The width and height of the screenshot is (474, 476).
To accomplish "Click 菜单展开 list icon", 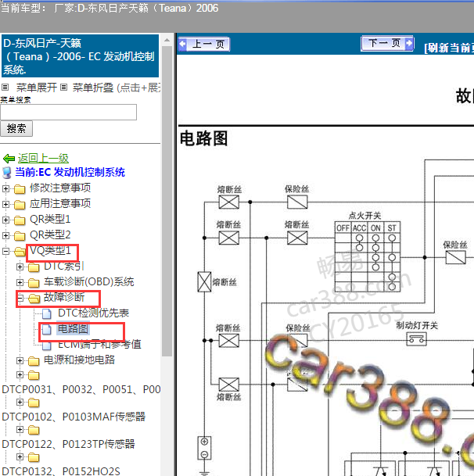I will [5, 88].
